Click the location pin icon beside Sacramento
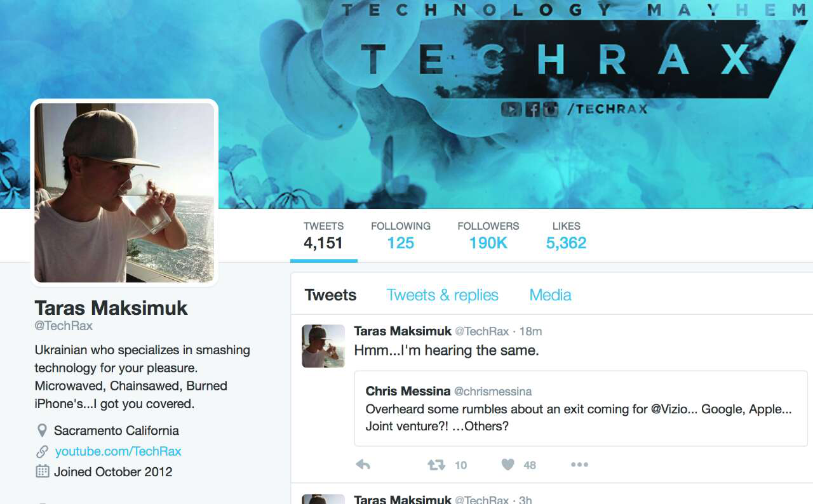 click(42, 430)
